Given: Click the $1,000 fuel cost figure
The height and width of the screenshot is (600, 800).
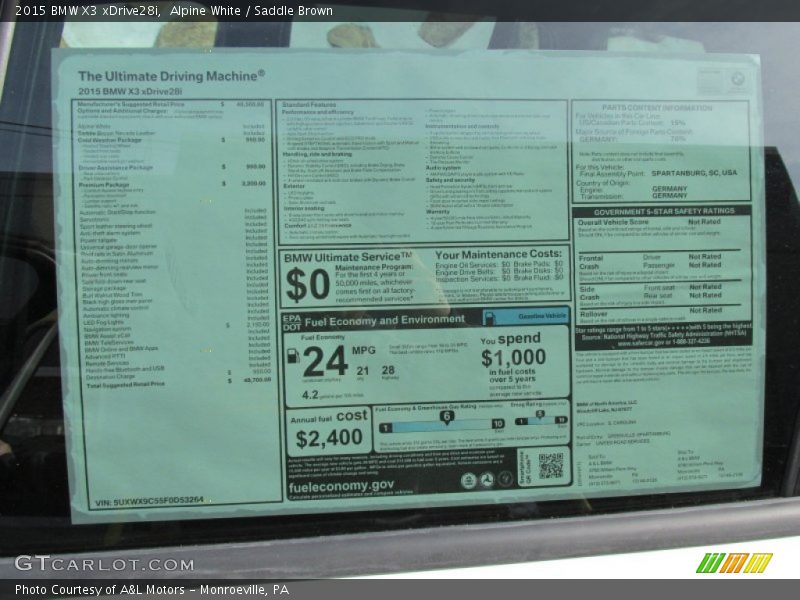Looking at the screenshot, I should (513, 358).
